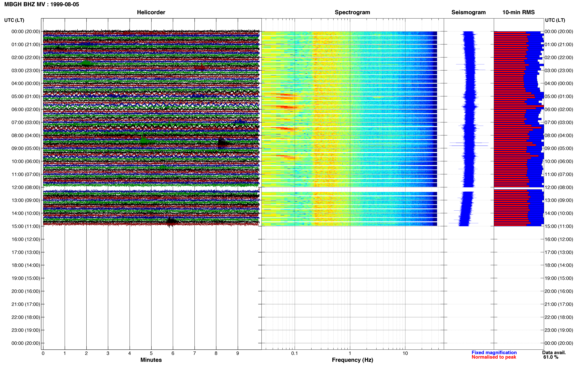Click the right 'UTC (LT)' axis label
Viewport: 588px width, 368px height.
555,20
